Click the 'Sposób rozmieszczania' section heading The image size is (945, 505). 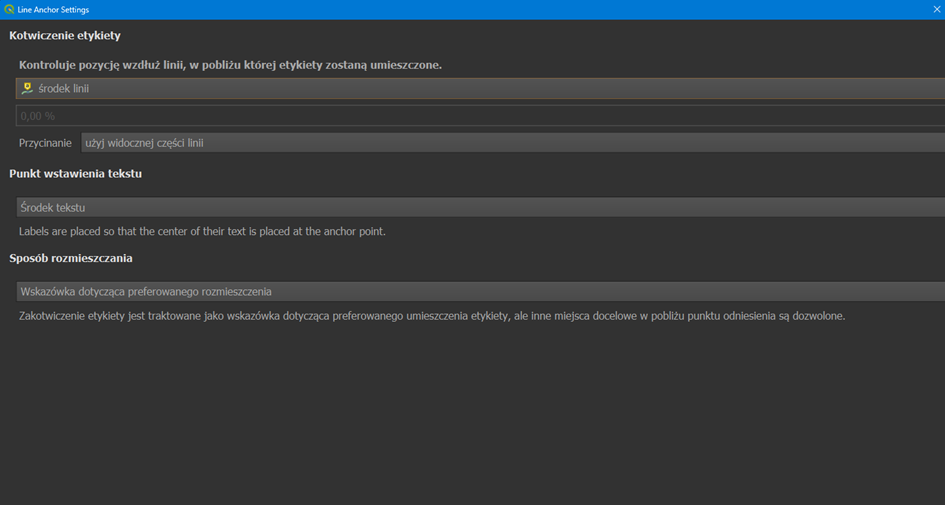71,258
